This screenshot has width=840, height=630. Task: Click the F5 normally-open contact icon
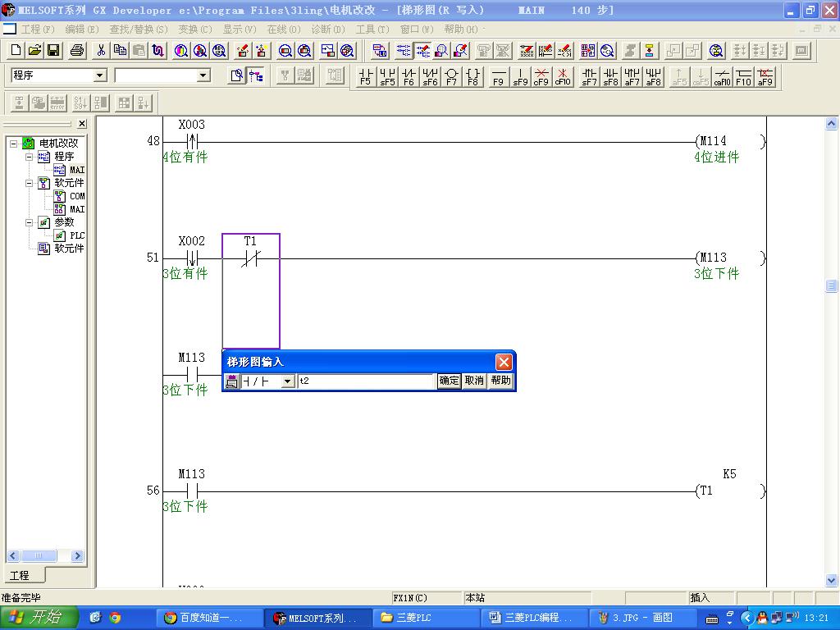pos(366,77)
